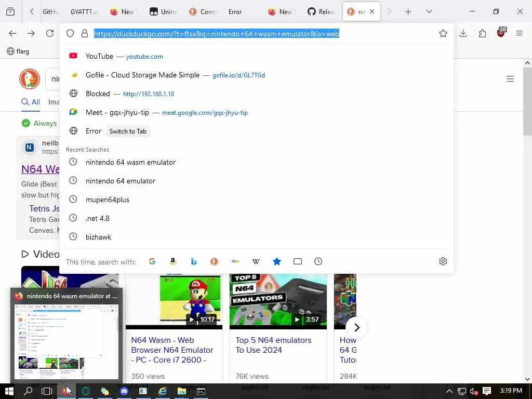
Task: Open DuckDuckGo page hamburger menu
Action: (510, 79)
